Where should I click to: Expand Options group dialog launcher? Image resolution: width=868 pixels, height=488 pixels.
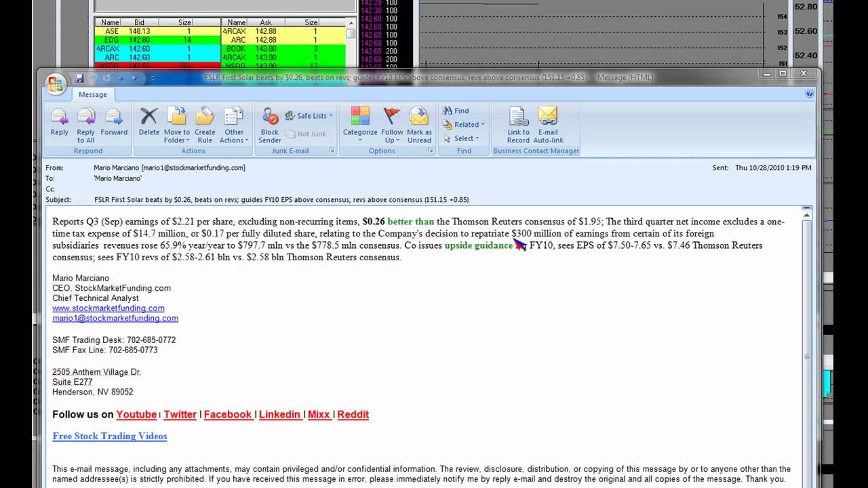(x=431, y=150)
